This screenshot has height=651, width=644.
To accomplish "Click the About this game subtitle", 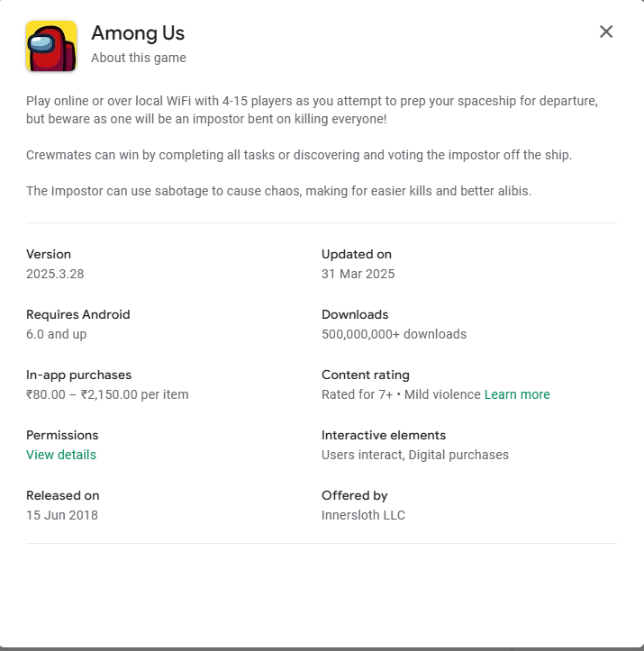I will 139,58.
